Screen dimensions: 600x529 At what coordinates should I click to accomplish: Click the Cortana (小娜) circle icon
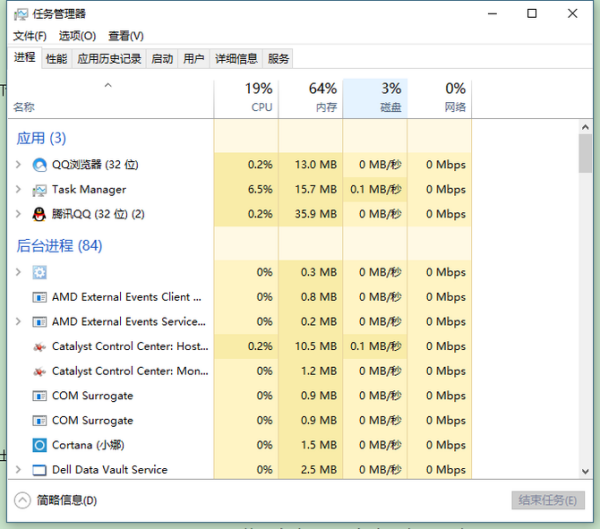(x=40, y=445)
